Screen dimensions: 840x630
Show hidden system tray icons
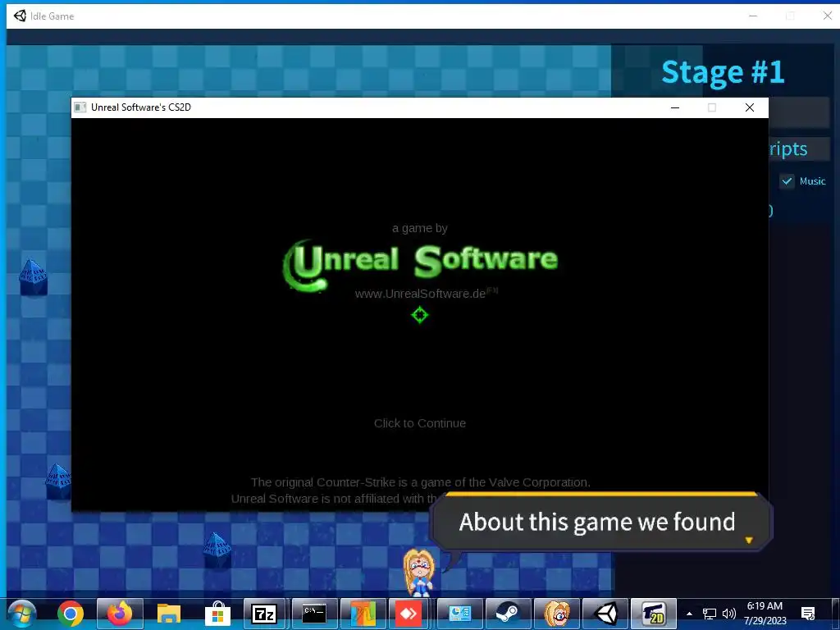click(689, 614)
